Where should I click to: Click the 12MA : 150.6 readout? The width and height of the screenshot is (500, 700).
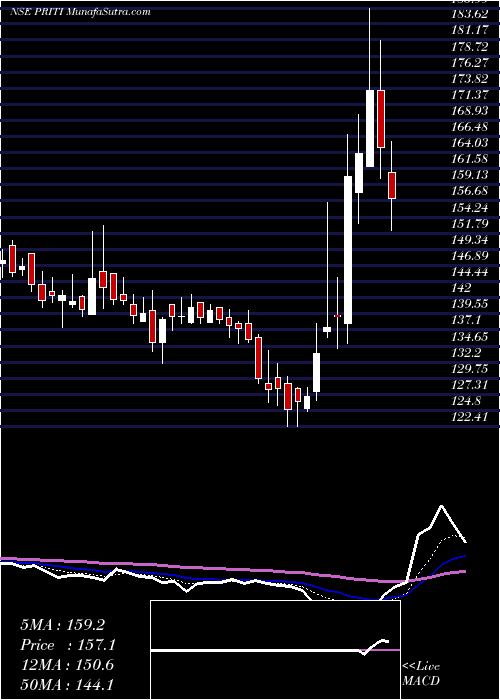point(67,665)
